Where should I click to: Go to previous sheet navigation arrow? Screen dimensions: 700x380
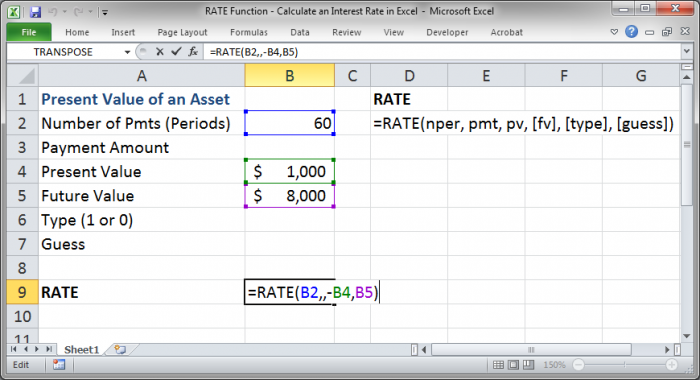(x=25, y=349)
